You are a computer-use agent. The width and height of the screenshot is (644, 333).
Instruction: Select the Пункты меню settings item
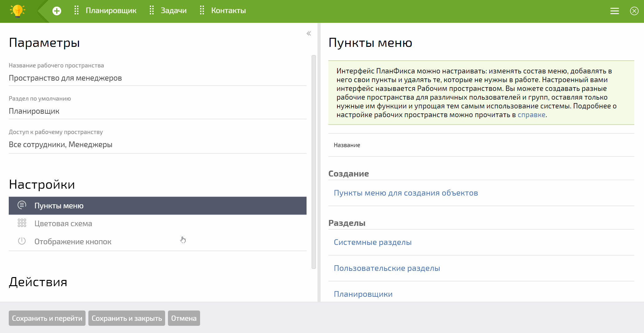pos(158,206)
